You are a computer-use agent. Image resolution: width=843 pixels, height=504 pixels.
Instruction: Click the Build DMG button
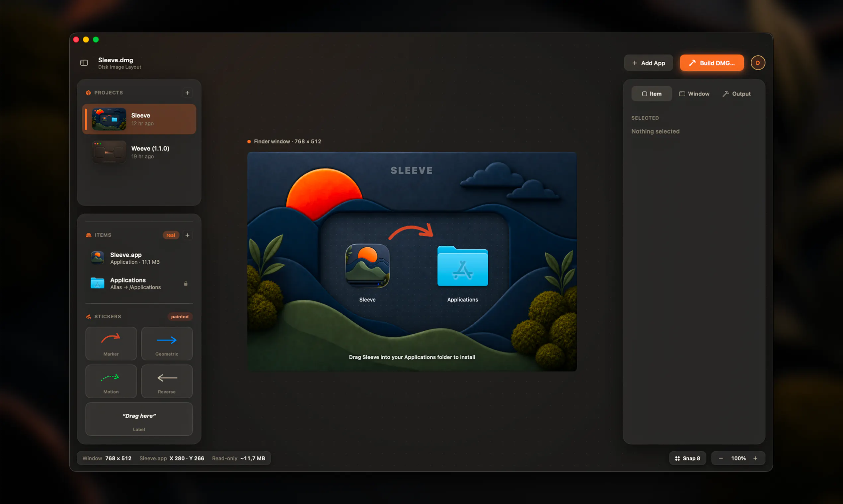[x=712, y=63]
